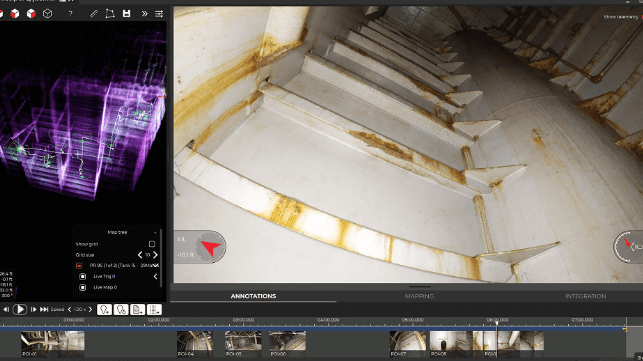Select the red-right-face cube view icon
The width and height of the screenshot is (643, 361).
31,14
